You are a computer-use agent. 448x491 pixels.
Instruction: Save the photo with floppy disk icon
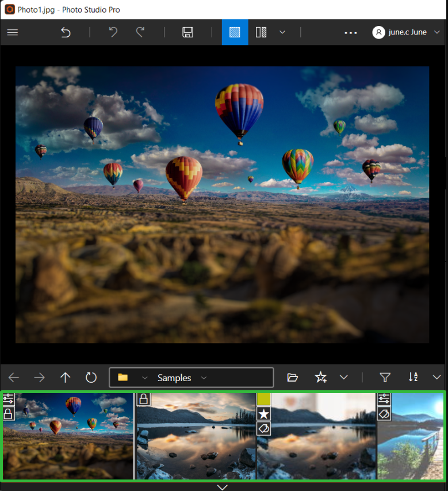pos(187,32)
